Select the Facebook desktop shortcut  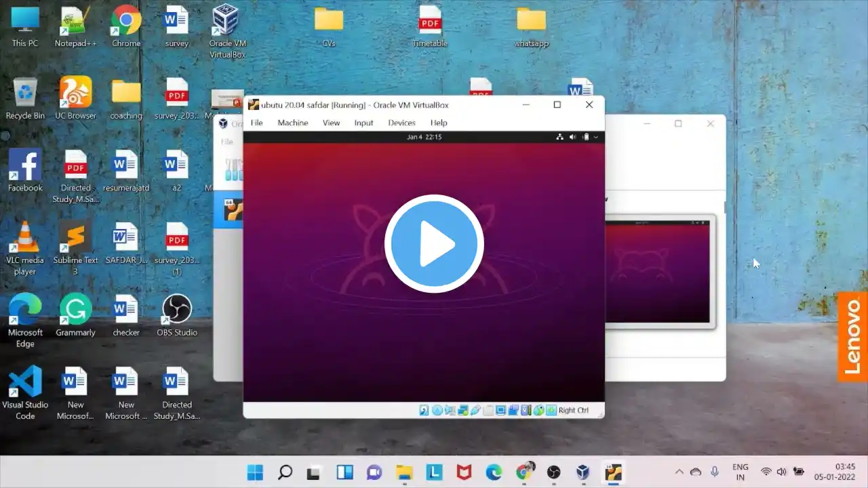tap(25, 171)
